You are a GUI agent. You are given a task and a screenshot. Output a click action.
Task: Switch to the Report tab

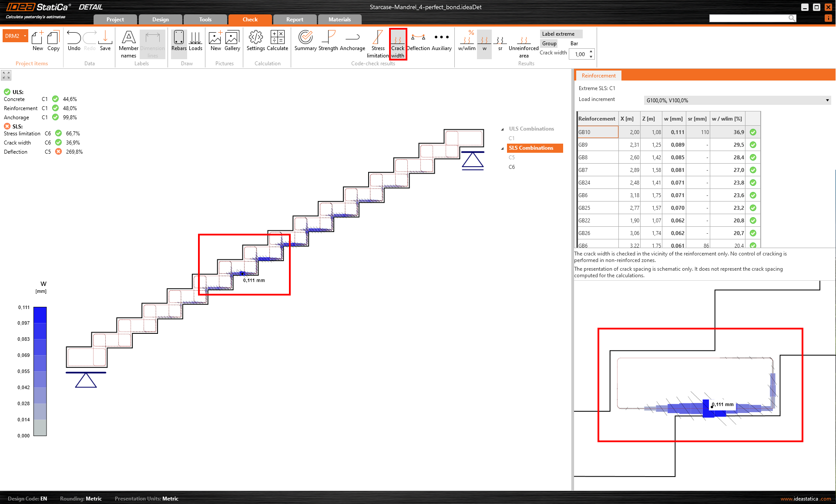[295, 20]
